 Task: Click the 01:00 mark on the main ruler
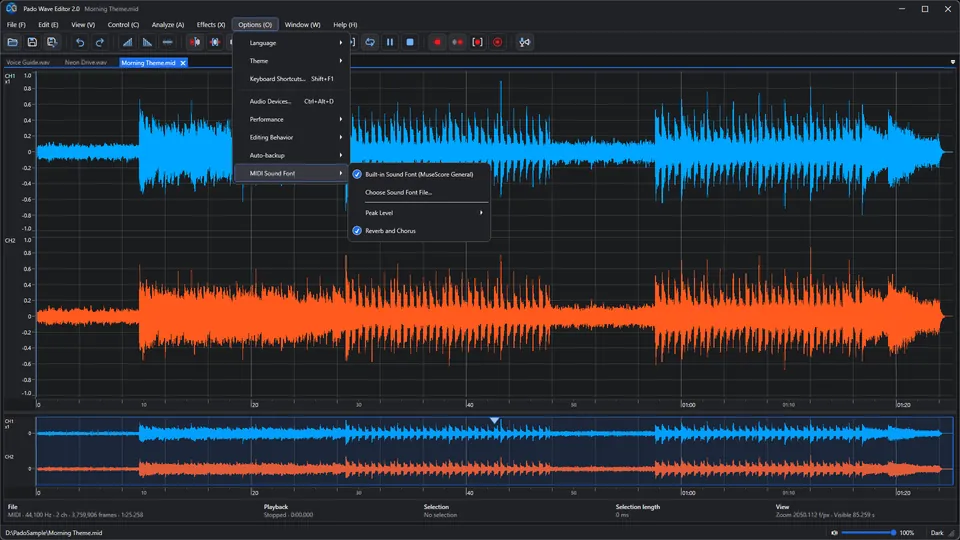(688, 405)
